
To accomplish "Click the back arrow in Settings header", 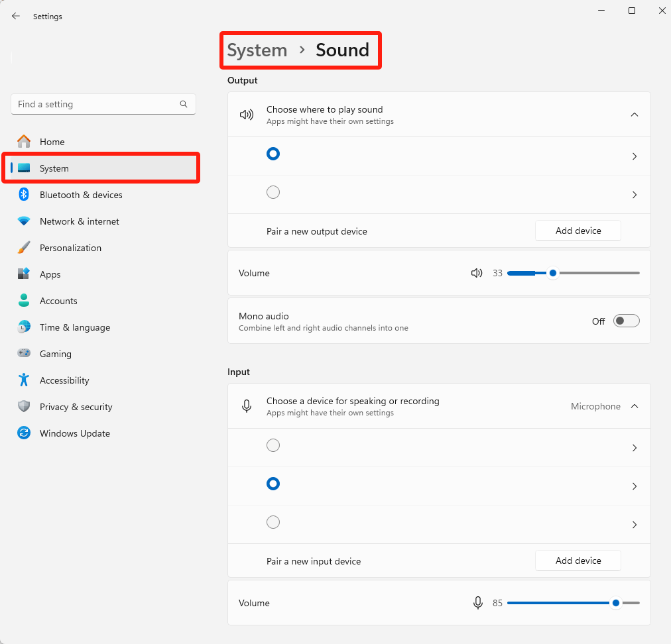I will [x=16, y=17].
